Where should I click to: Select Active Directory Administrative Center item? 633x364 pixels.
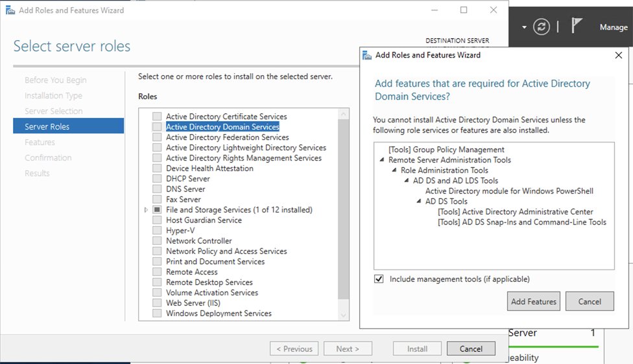(x=516, y=212)
